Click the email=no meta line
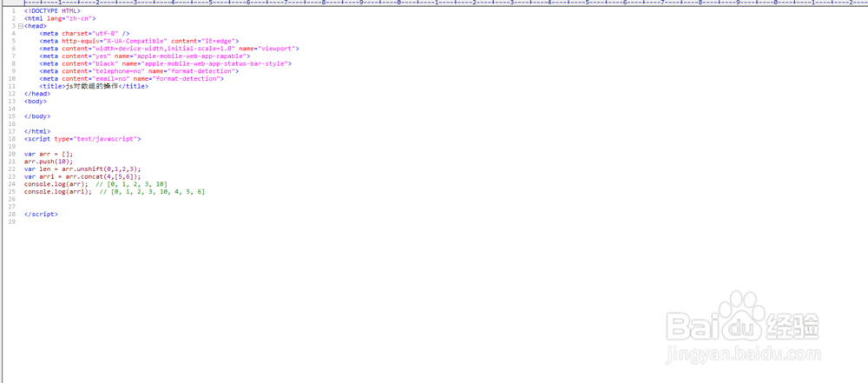Screen dimensions: 868x383 (131, 79)
